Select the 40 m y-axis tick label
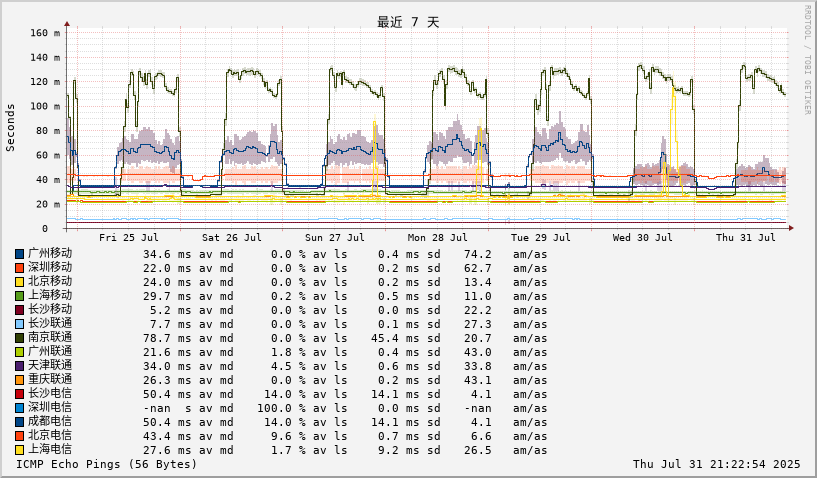This screenshot has width=817, height=478. tap(48, 180)
